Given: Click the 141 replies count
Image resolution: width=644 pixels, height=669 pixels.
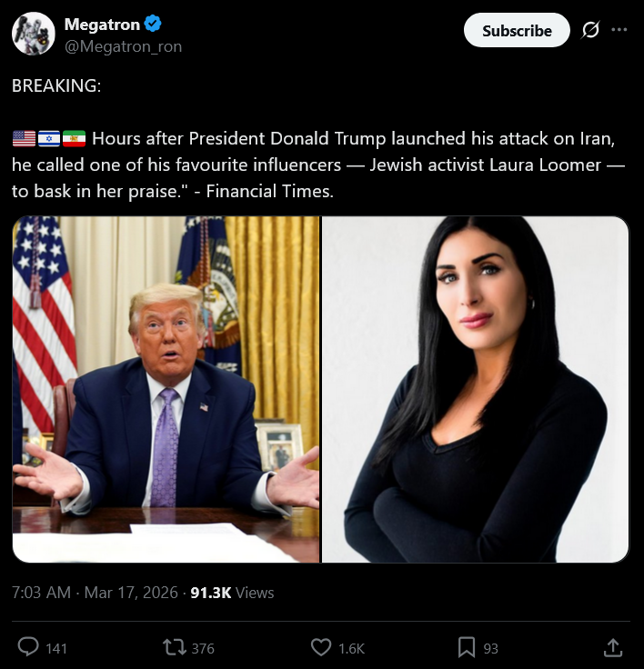Looking at the screenshot, I should pos(56,648).
